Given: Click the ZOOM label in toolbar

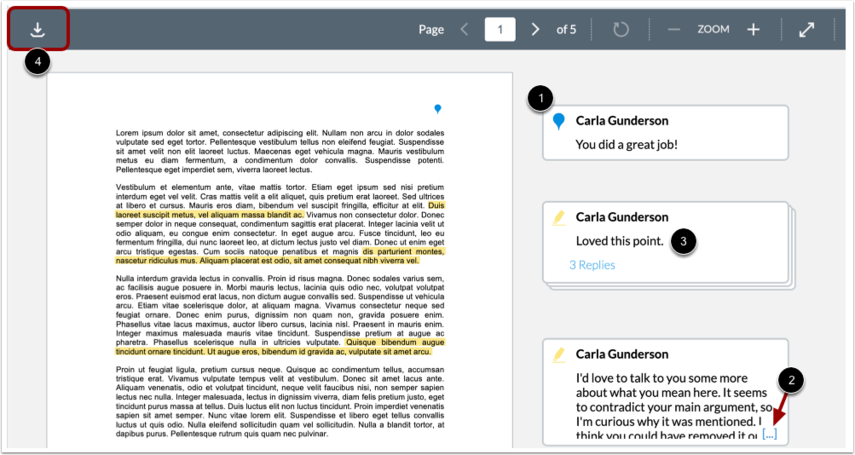Looking at the screenshot, I should coord(713,29).
